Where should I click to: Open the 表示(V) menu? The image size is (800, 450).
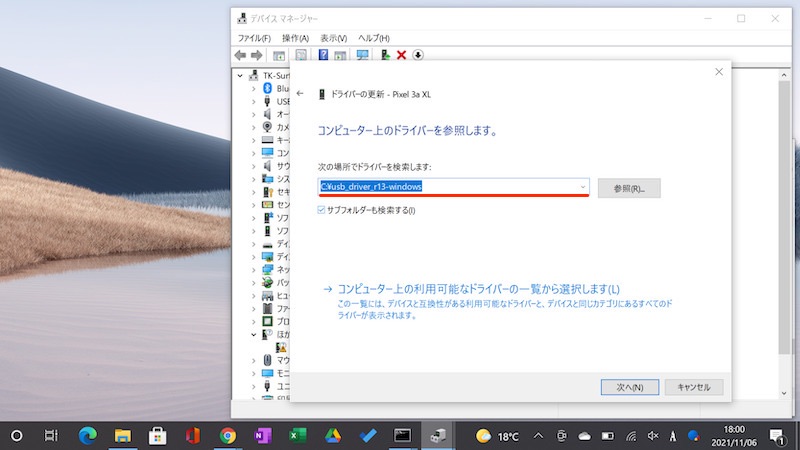[334, 38]
